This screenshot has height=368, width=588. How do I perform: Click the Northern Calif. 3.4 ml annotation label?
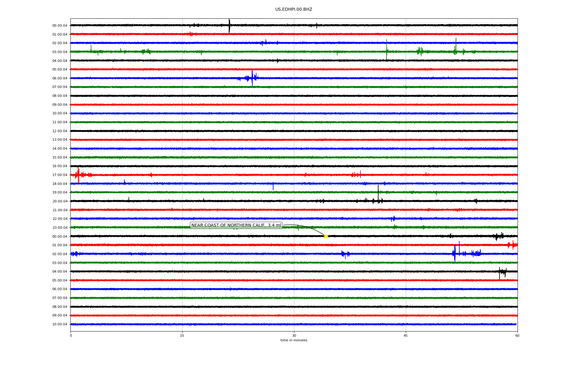[x=236, y=225]
